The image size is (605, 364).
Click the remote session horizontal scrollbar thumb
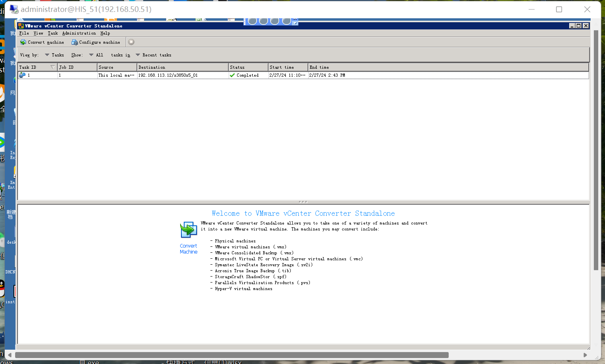pos(231,355)
